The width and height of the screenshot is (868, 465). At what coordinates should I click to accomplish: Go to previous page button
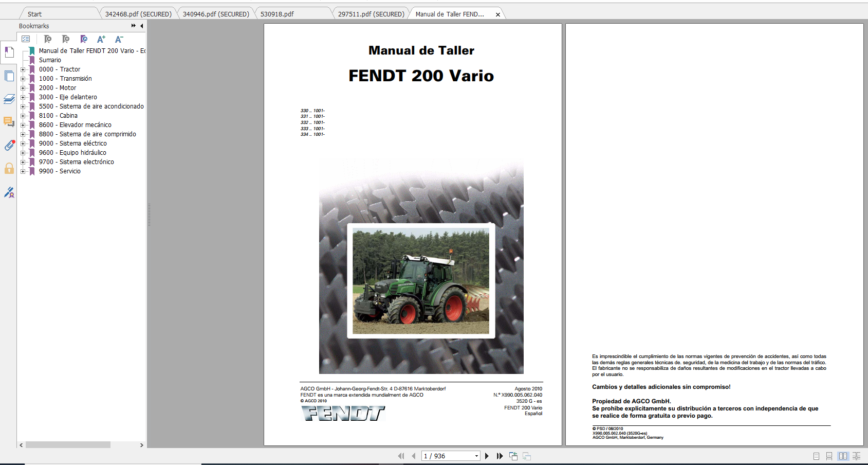click(413, 456)
